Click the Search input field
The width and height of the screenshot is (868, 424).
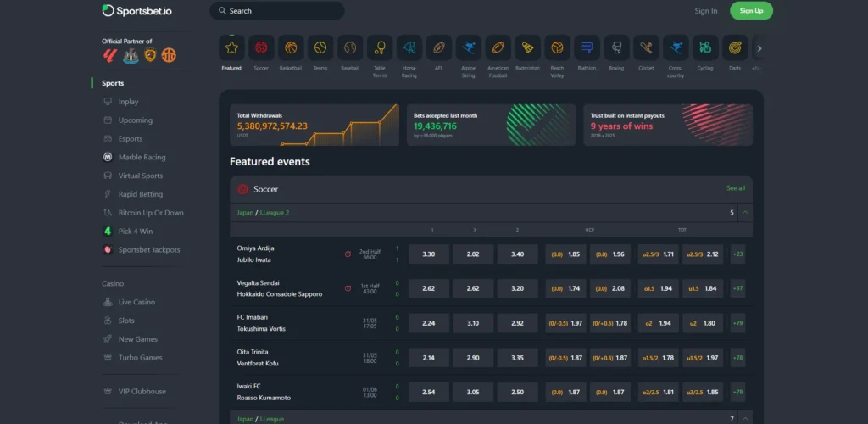tap(277, 10)
